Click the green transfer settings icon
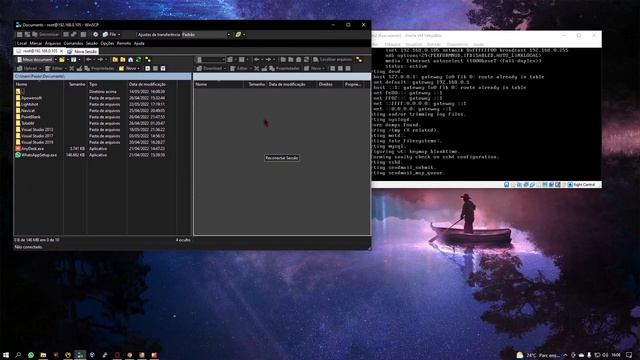 point(238,35)
